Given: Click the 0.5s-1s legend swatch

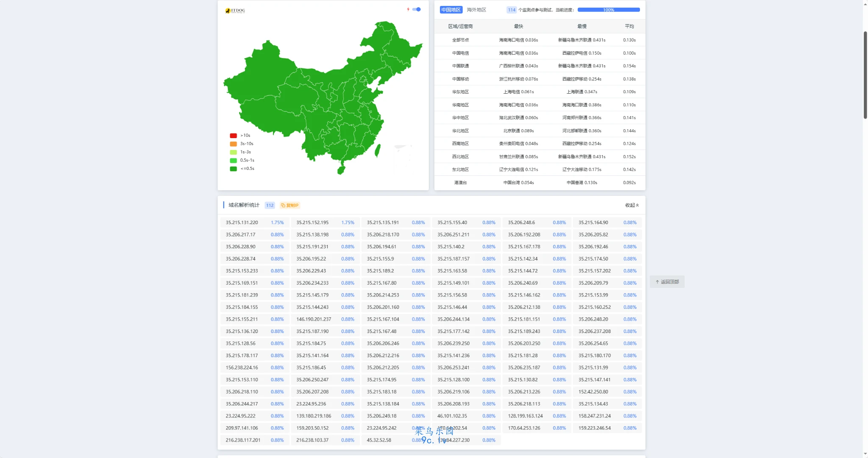Looking at the screenshot, I should (233, 161).
